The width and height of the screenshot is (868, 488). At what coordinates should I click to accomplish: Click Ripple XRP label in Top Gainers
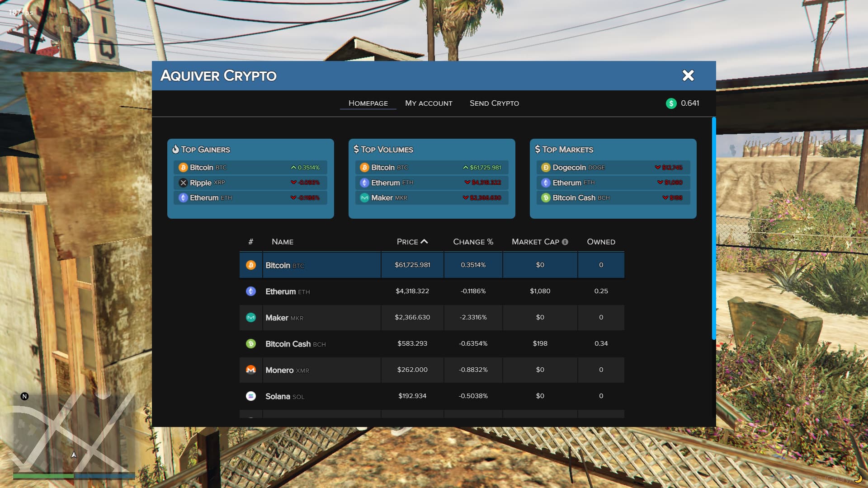tap(208, 183)
